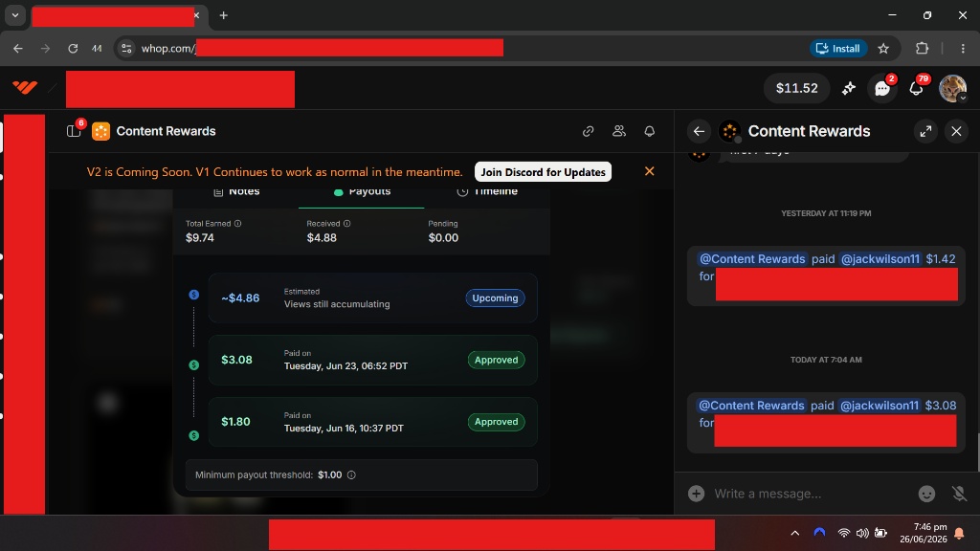Image resolution: width=980 pixels, height=551 pixels.
Task: Open messages with 2 unread
Action: (x=882, y=88)
